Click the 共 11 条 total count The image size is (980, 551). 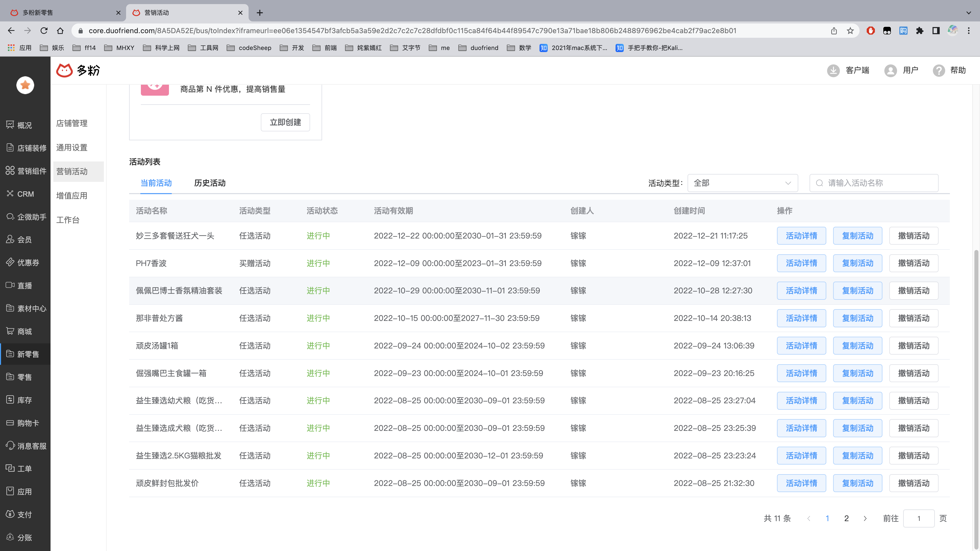777,518
